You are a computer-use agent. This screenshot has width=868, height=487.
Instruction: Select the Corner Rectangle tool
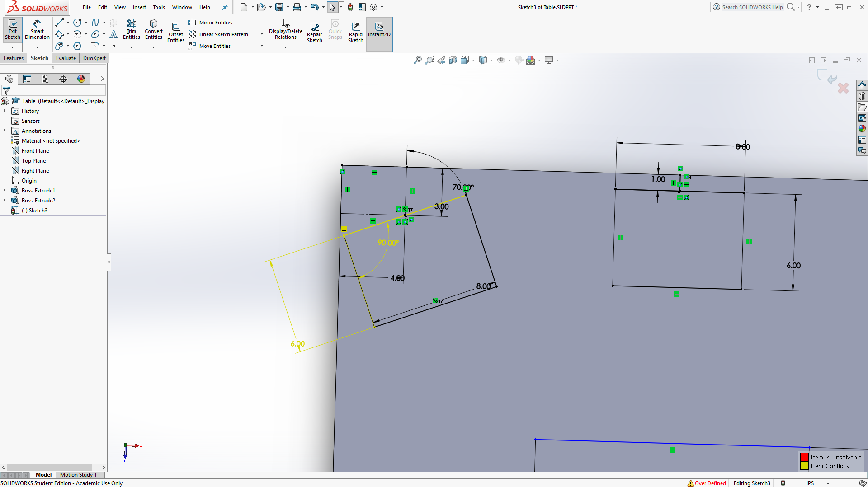pyautogui.click(x=59, y=34)
